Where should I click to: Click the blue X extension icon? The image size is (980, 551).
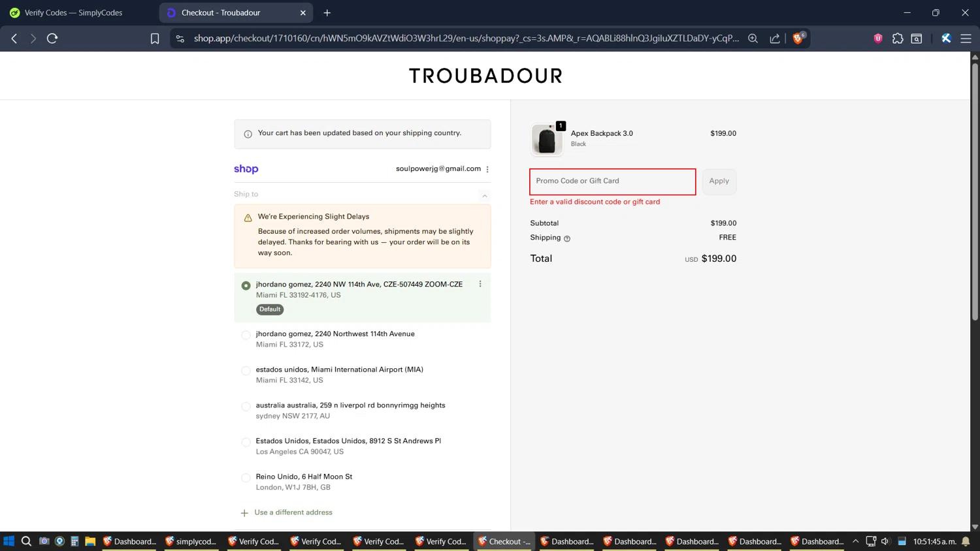(x=946, y=39)
